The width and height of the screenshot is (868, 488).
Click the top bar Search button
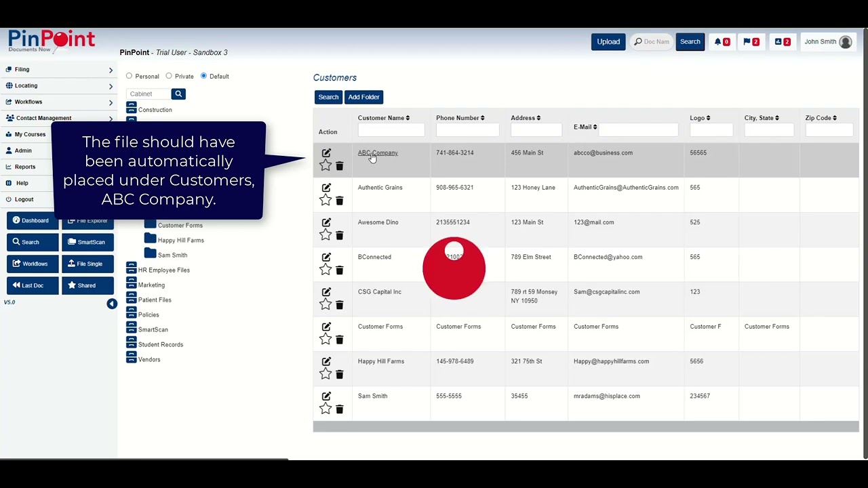[x=690, y=42]
